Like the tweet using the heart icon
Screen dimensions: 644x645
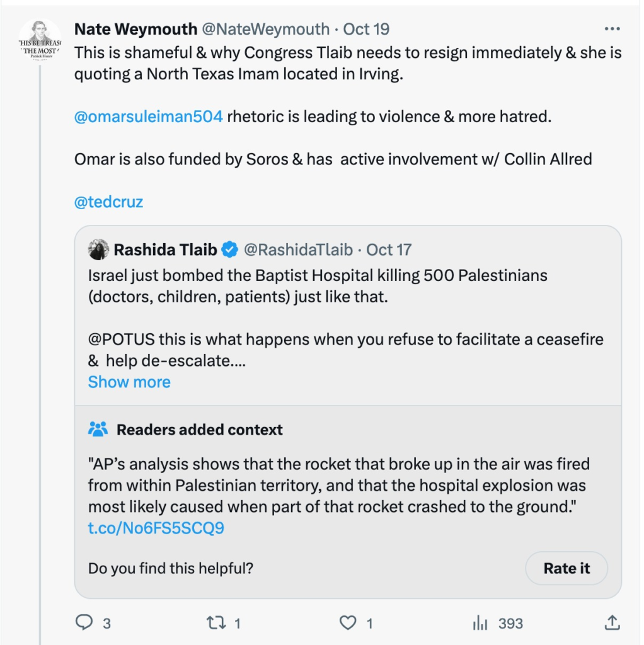[x=347, y=624]
